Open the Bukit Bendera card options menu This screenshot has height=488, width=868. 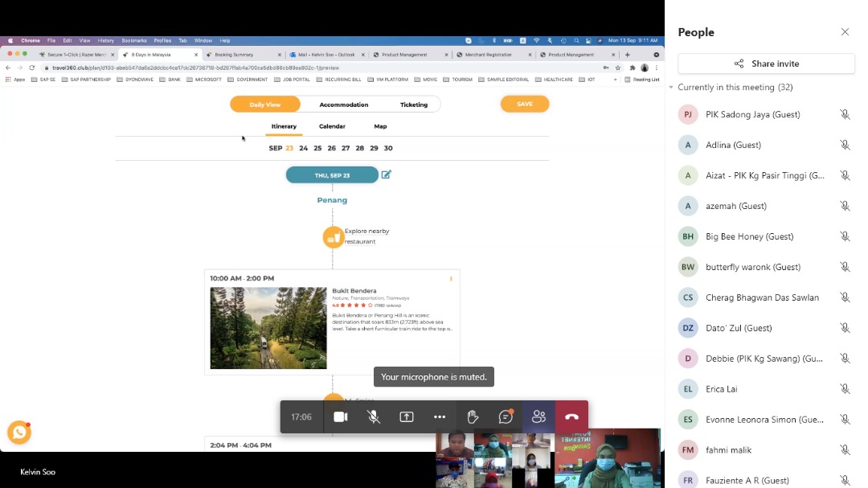(x=451, y=279)
